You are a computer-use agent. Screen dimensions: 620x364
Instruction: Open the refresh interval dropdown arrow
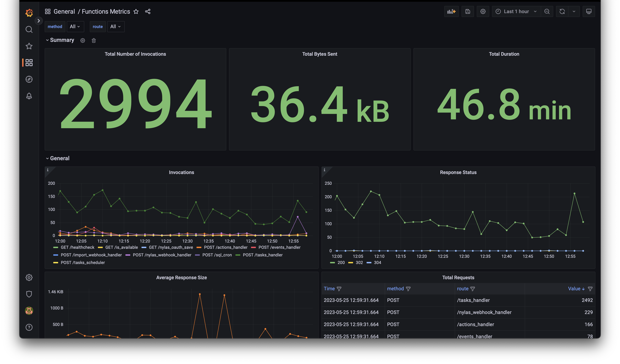point(574,11)
